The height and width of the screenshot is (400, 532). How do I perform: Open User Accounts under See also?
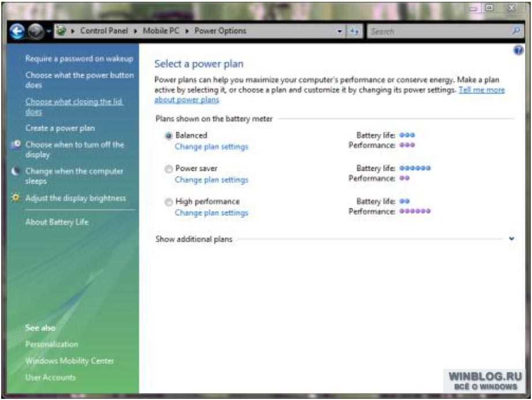pos(50,377)
